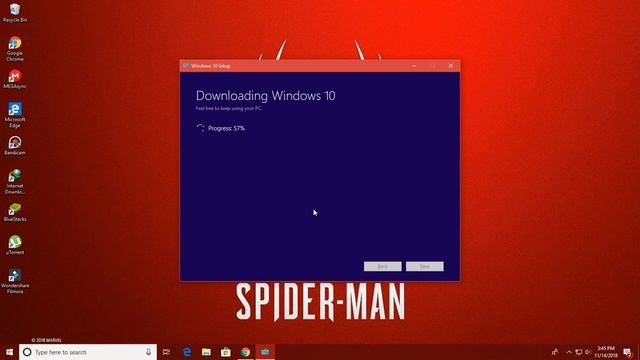This screenshot has height=360, width=640.
Task: Click the 'Progress: 57%' status text
Action: coord(226,128)
